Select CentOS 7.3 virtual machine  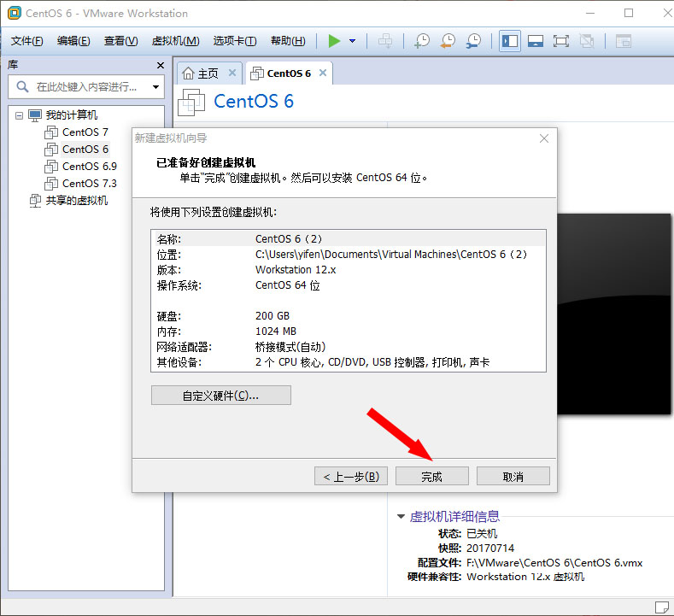pos(89,183)
